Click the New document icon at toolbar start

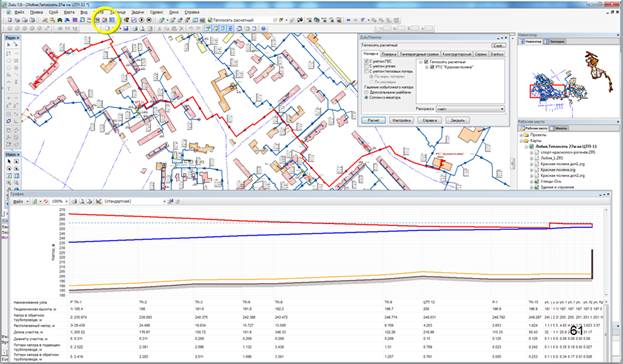pos(10,20)
